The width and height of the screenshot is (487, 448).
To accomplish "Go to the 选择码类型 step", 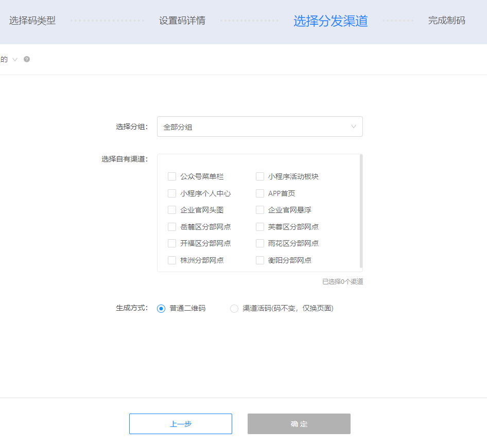I will pos(32,21).
